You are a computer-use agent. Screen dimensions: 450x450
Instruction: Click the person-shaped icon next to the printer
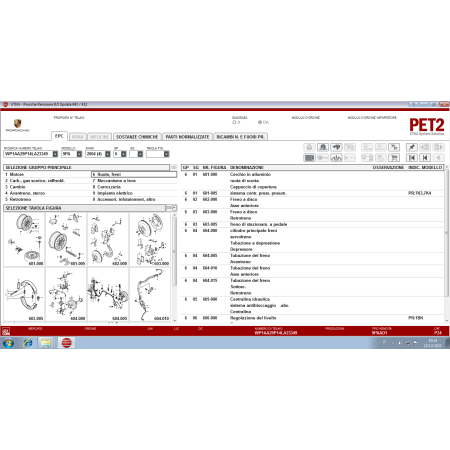[323, 147]
